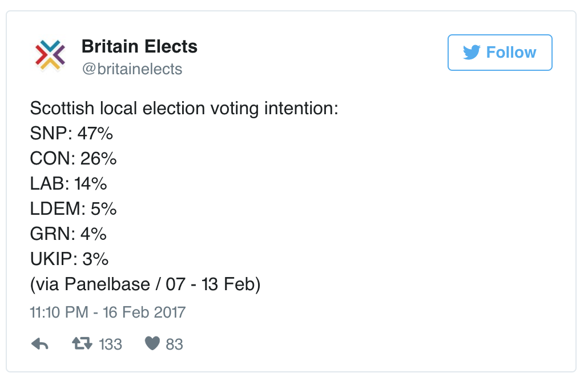Open the Britain Elects display name link

click(139, 46)
